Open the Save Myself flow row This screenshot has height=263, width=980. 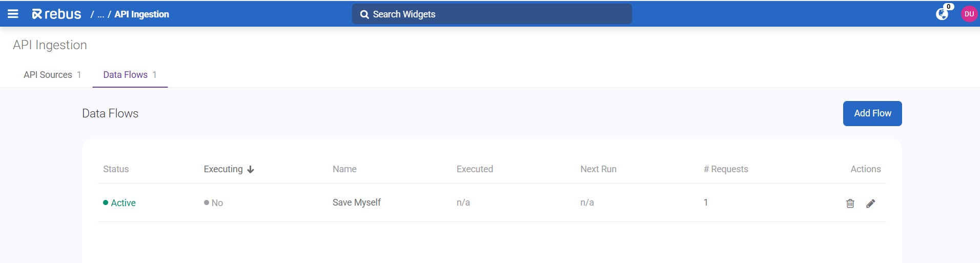[357, 203]
